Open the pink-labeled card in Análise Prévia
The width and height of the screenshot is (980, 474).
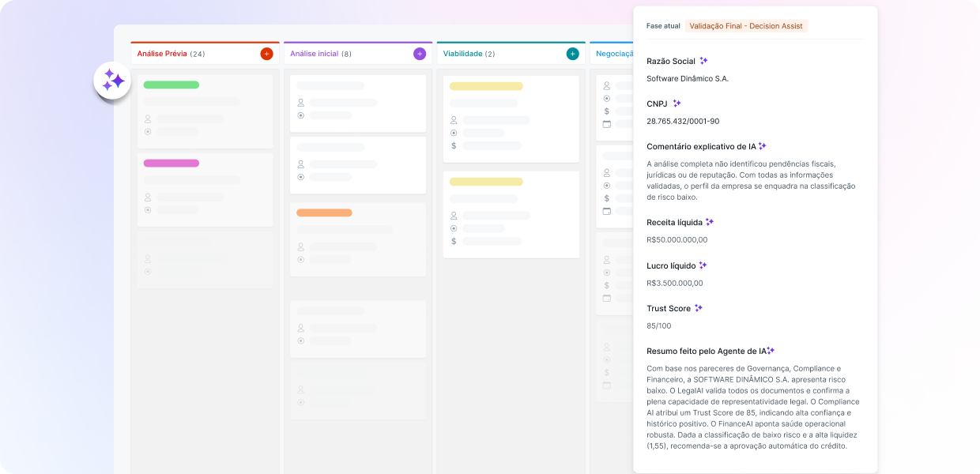(205, 190)
